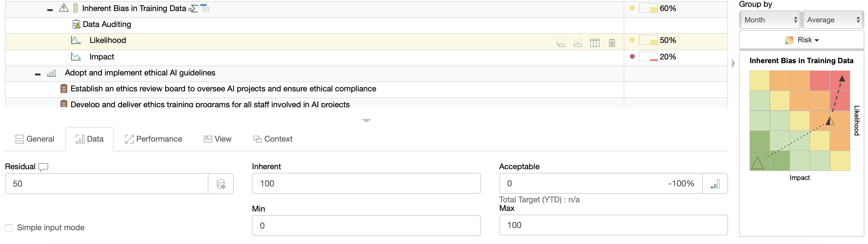Switch to the Performance tab
The width and height of the screenshot is (868, 244).
[x=153, y=139]
